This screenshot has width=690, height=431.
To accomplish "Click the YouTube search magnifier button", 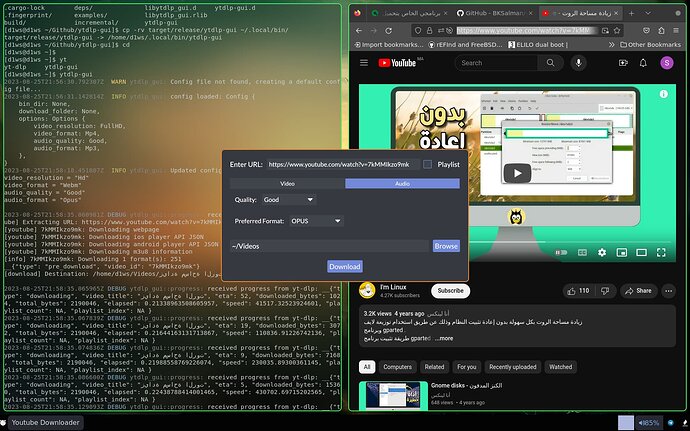I will point(551,63).
